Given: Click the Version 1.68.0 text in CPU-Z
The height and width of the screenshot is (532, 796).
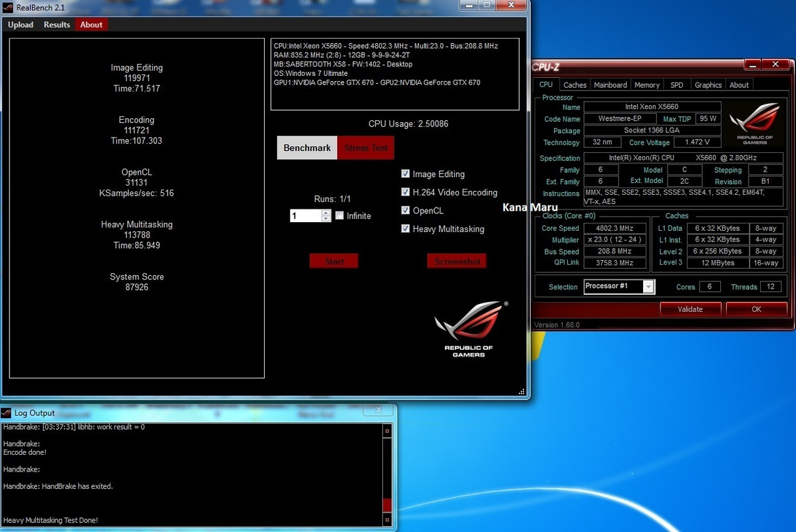Looking at the screenshot, I should click(x=557, y=325).
